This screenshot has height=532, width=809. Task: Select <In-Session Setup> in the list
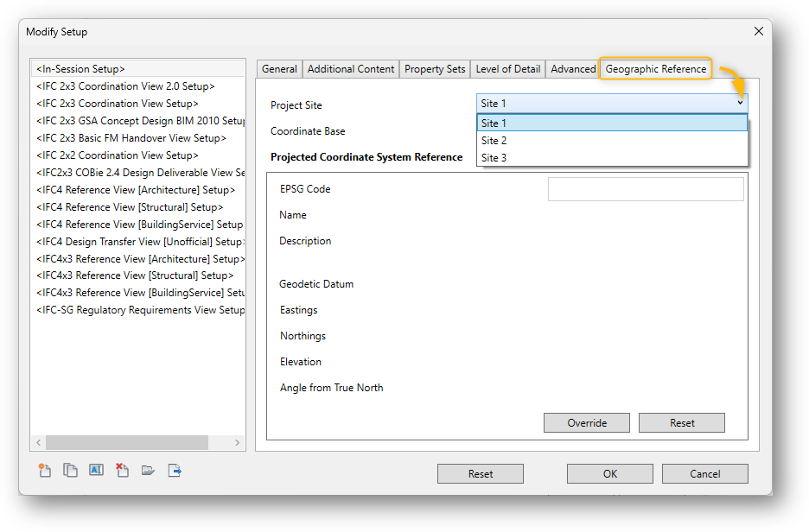[x=137, y=69]
